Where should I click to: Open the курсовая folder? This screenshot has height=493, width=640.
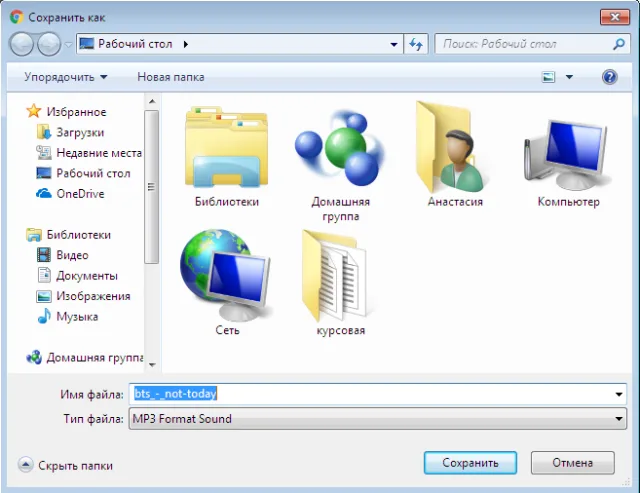(340, 282)
